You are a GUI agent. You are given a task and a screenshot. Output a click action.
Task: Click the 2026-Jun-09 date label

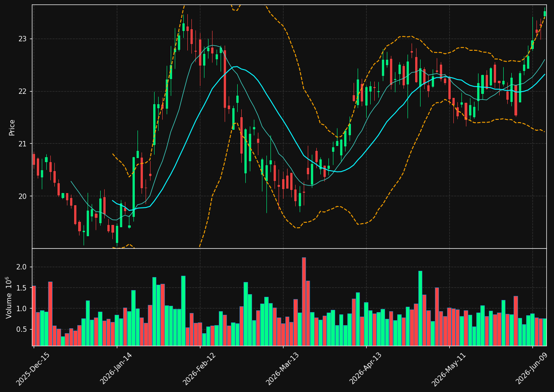532,368
